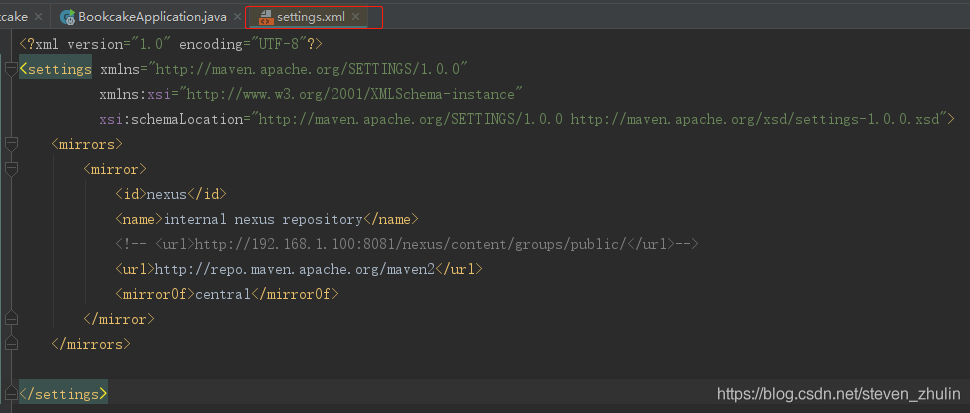Click fold marker beside closing mirrors tag

click(x=11, y=344)
